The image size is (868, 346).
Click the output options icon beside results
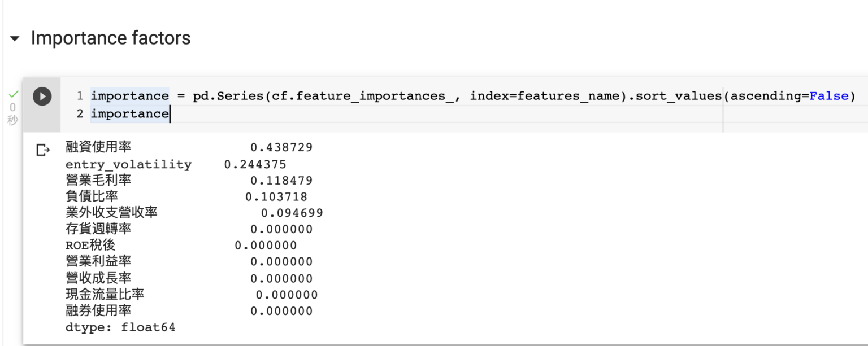coord(42,150)
